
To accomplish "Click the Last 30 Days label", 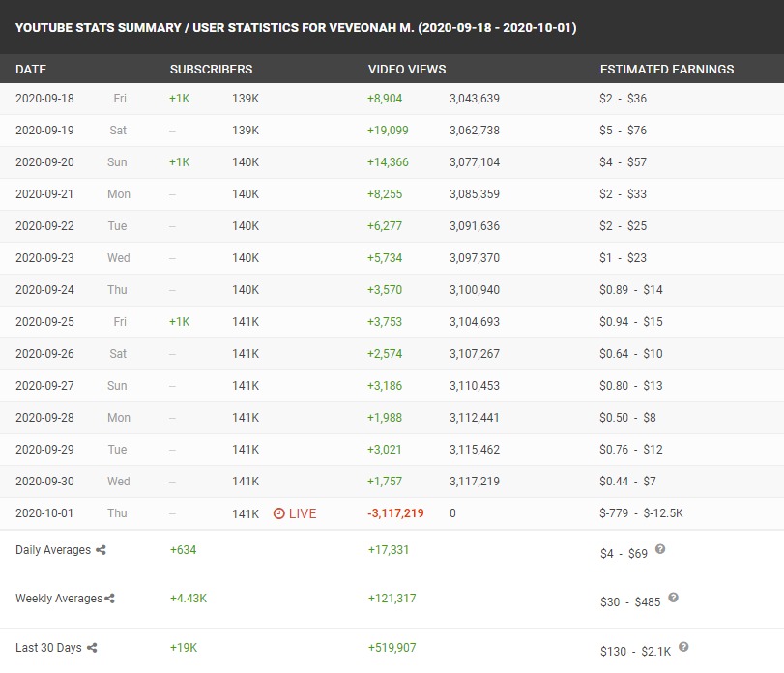I will click(x=48, y=648).
